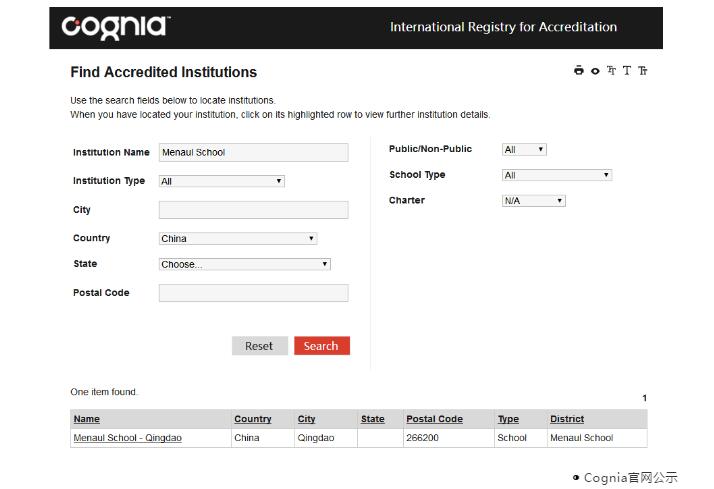The image size is (714, 489).
Task: Click the Cognia logo
Action: click(x=114, y=27)
